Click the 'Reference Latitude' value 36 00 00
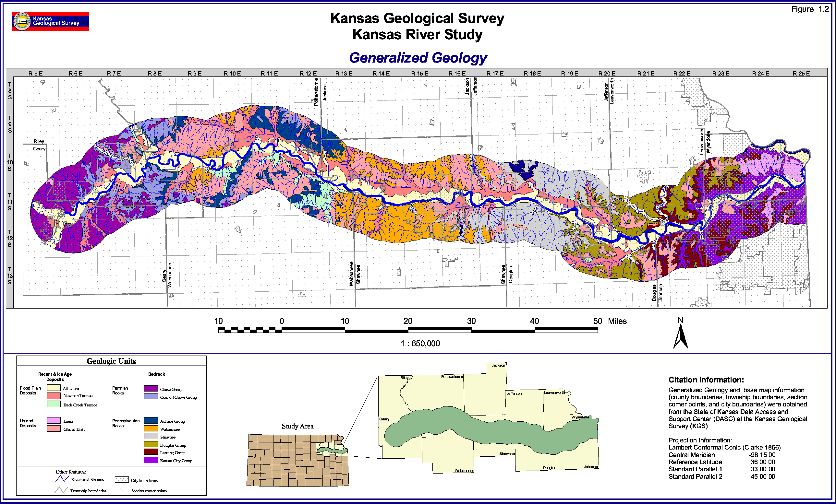Screen dimensions: 836x504 pos(763,462)
